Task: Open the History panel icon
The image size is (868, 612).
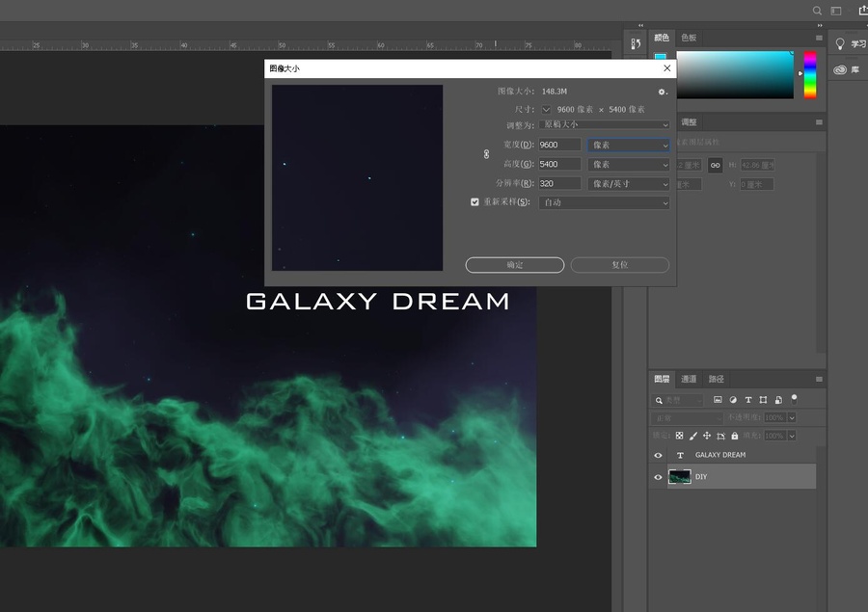Action: [636, 43]
